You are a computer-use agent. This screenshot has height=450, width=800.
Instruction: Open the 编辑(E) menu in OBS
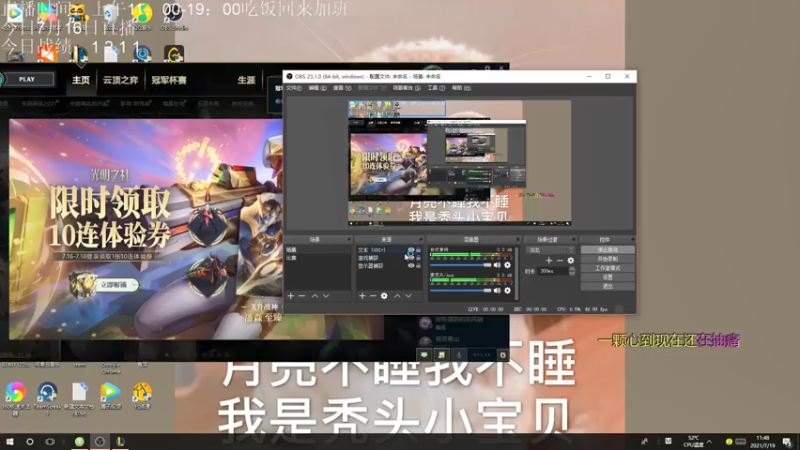pos(317,88)
